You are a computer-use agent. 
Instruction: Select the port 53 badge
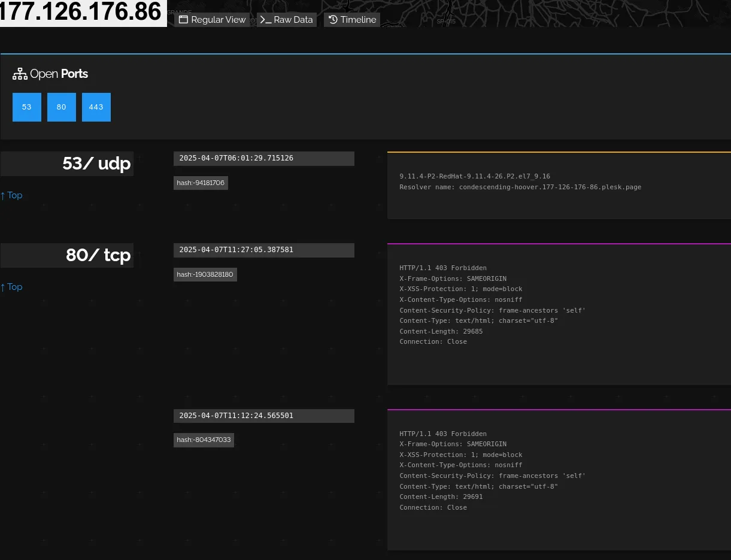(x=26, y=107)
